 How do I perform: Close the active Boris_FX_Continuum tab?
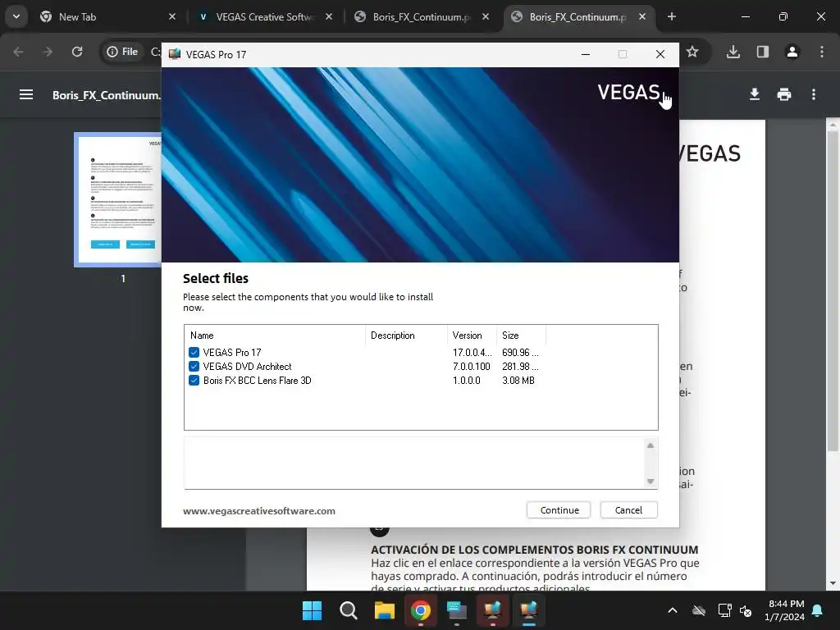(641, 17)
